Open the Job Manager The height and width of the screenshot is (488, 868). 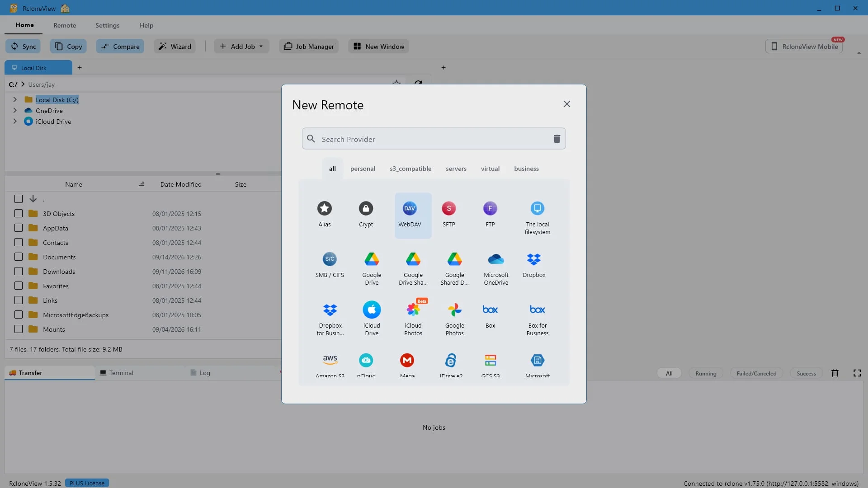[309, 46]
